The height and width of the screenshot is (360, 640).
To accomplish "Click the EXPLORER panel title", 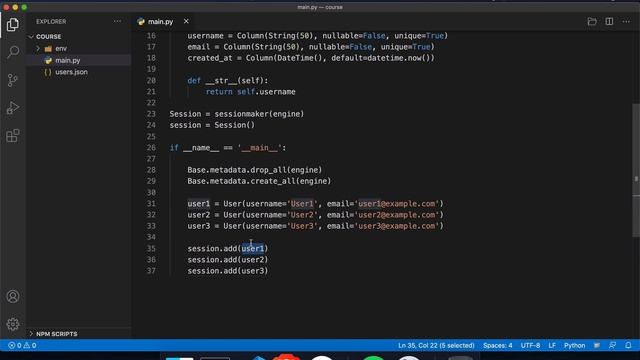I will (51, 21).
